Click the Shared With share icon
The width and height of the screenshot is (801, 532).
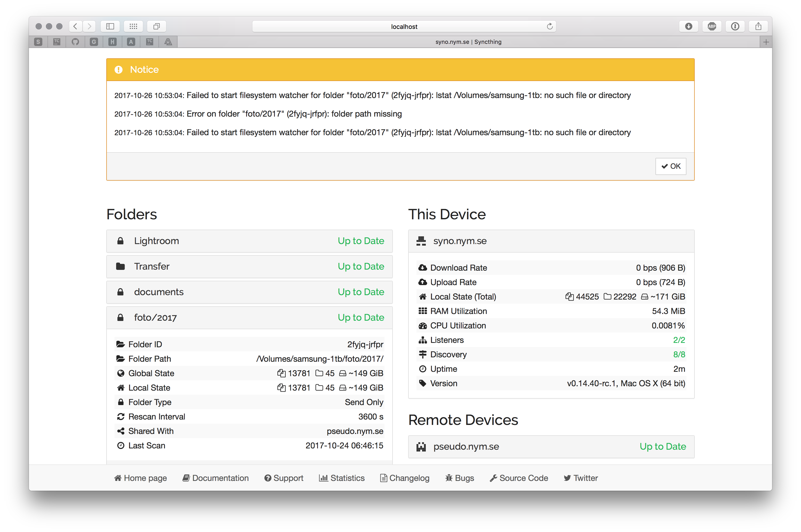tap(121, 431)
